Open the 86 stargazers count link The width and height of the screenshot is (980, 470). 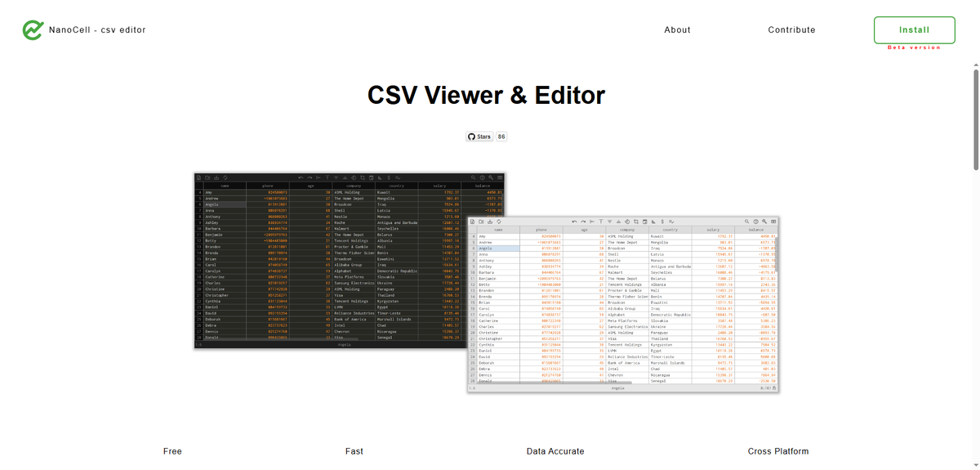tap(501, 137)
